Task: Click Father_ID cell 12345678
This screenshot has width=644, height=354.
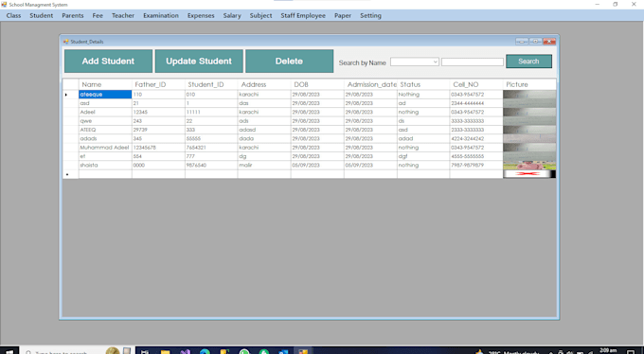Action: pyautogui.click(x=158, y=148)
